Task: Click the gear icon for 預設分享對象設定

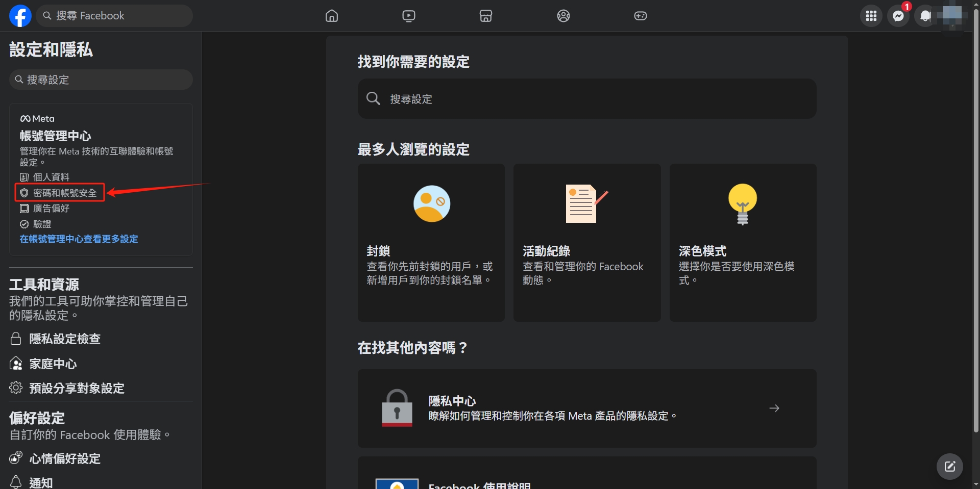Action: tap(16, 388)
